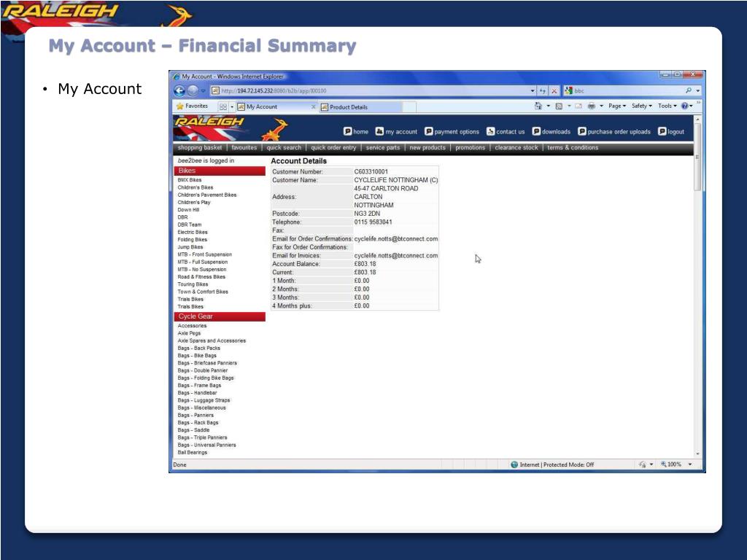The image size is (747, 560).
Task: Click the Refresh icon beside address bar
Action: tap(542, 90)
